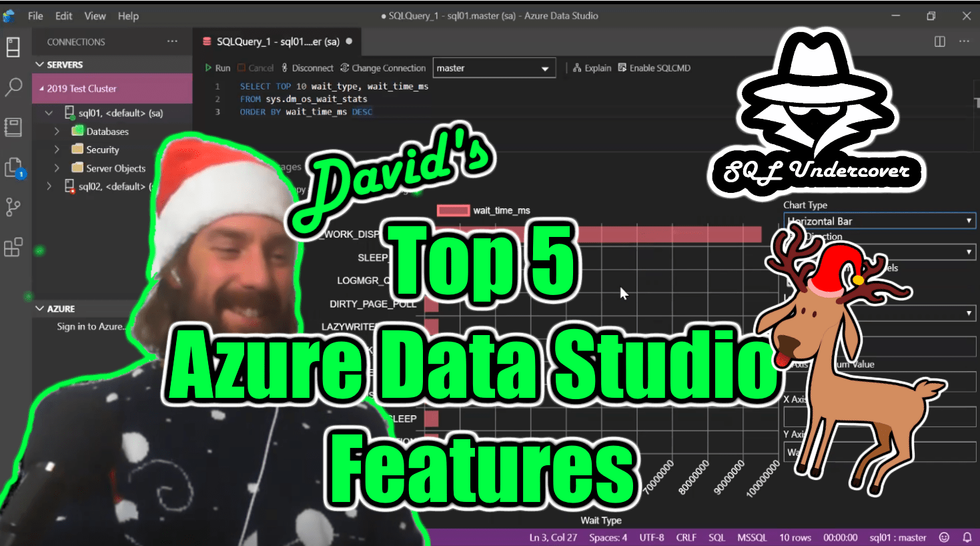Select the Security folder row
The height and width of the screenshot is (546, 980).
(x=112, y=150)
